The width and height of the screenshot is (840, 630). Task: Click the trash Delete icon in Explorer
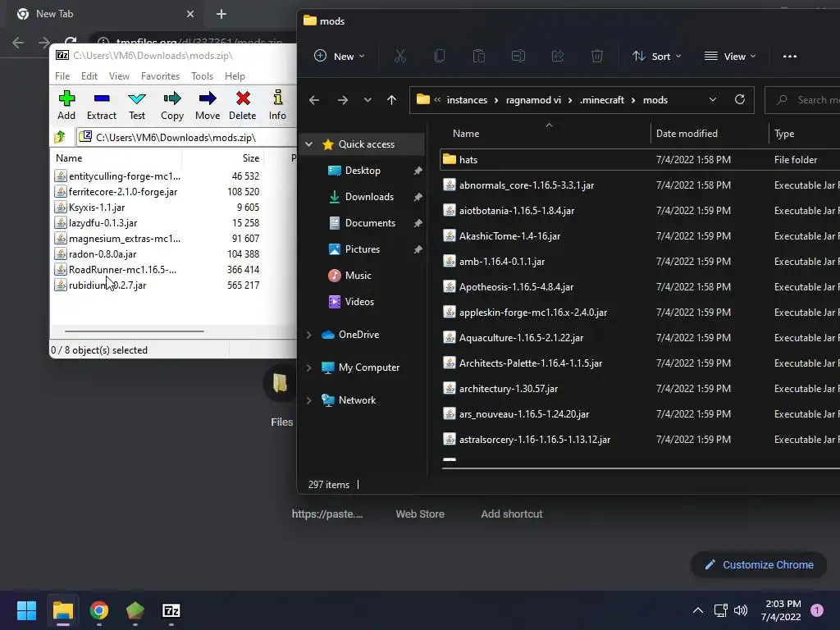pos(597,56)
